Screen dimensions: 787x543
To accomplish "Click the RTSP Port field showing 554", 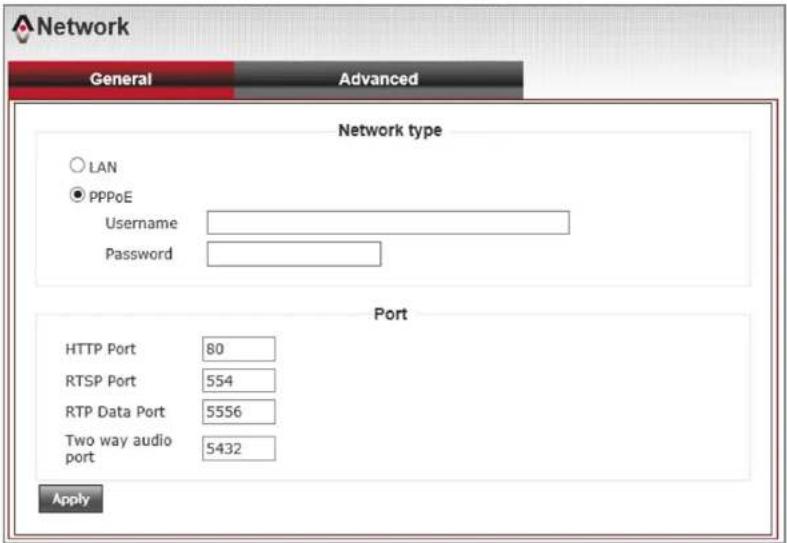I will click(x=239, y=380).
